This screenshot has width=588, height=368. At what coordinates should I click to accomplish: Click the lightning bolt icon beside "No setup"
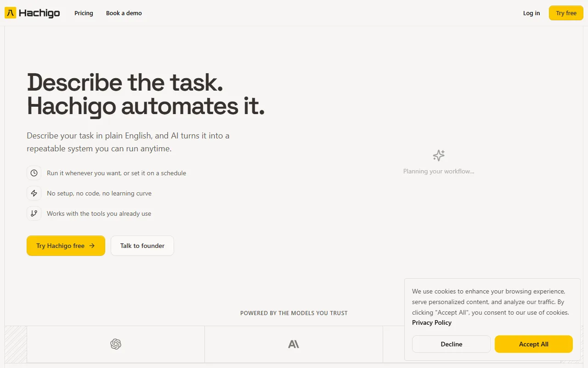point(34,193)
